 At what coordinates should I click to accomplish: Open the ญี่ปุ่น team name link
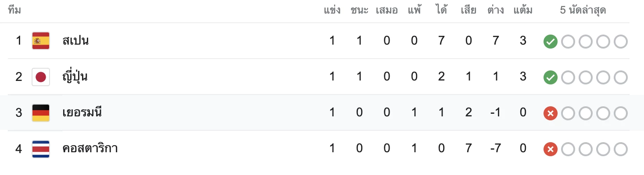point(75,77)
